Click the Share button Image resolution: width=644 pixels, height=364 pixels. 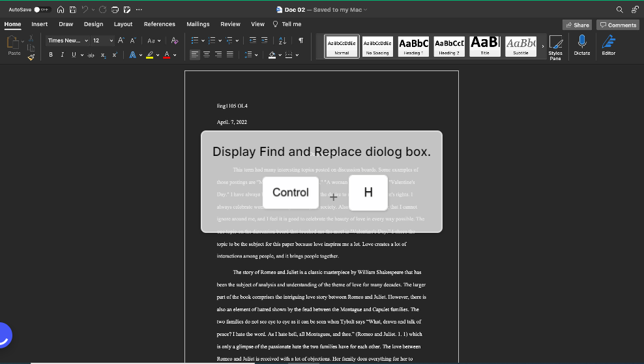click(577, 25)
